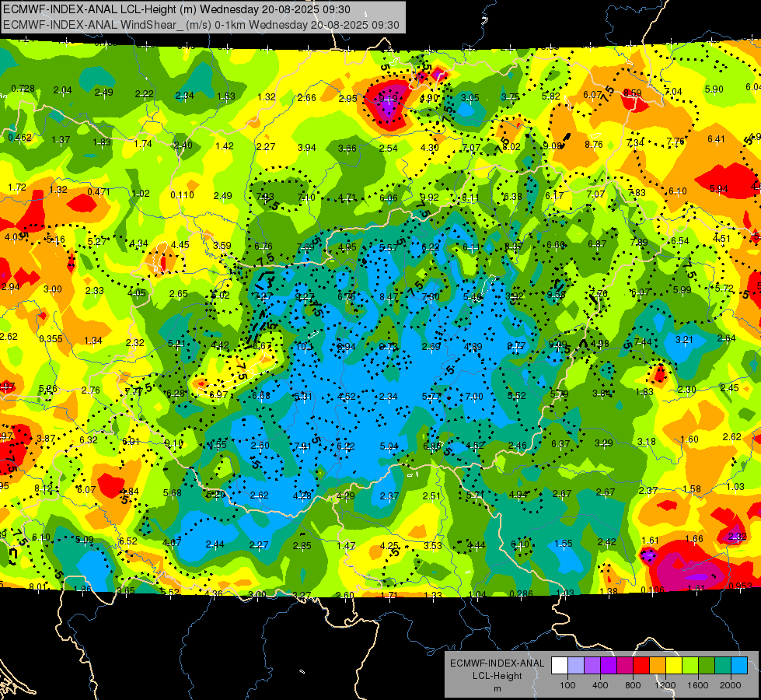
Task: Click the bright purple legend swatch
Action: click(x=609, y=665)
